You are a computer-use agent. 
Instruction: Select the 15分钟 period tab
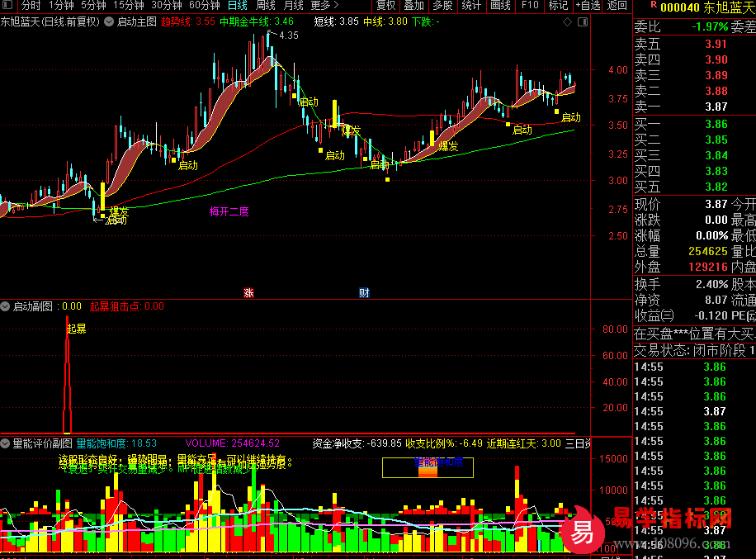point(128,6)
